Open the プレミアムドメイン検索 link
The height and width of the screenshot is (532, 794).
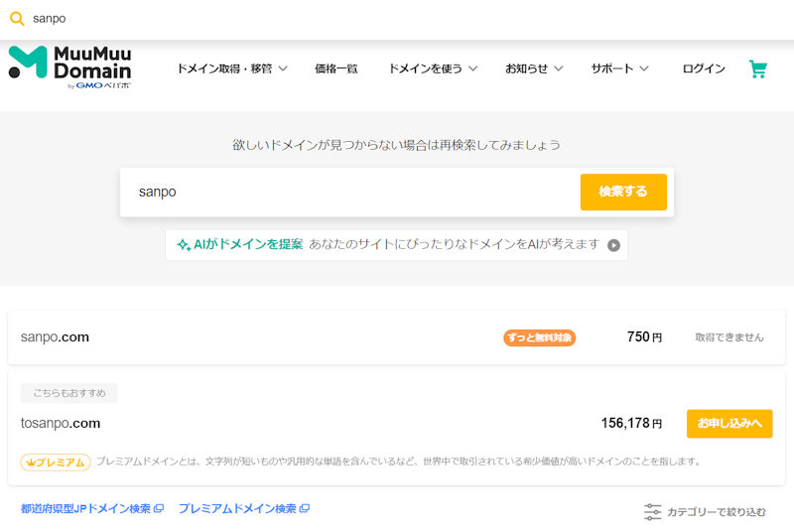click(243, 509)
